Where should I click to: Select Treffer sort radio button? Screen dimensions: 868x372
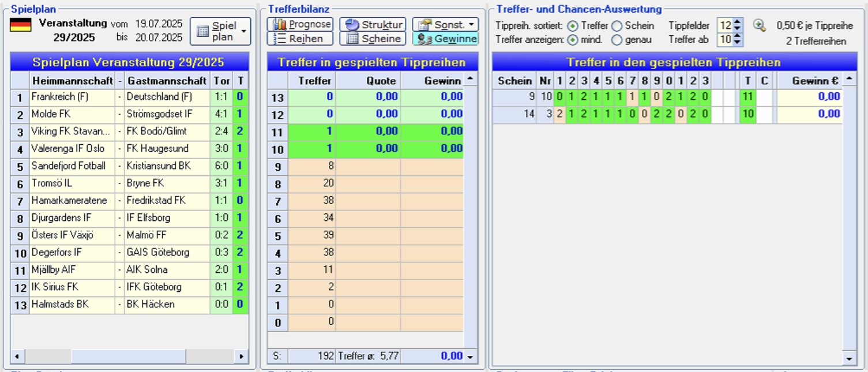(573, 25)
